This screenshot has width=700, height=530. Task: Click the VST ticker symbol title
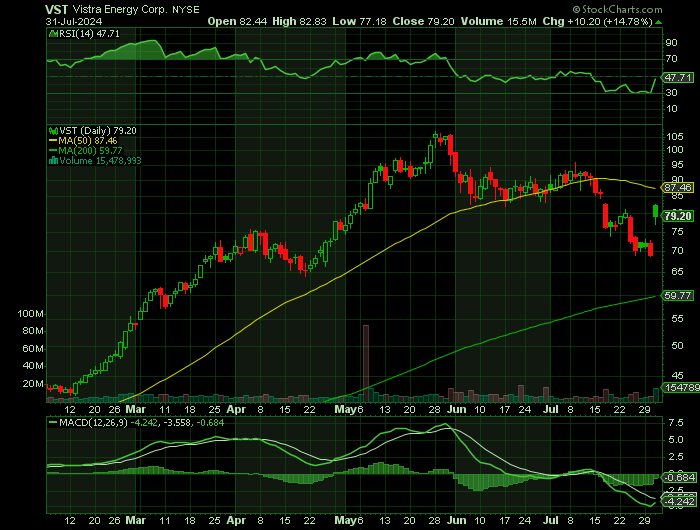point(57,9)
